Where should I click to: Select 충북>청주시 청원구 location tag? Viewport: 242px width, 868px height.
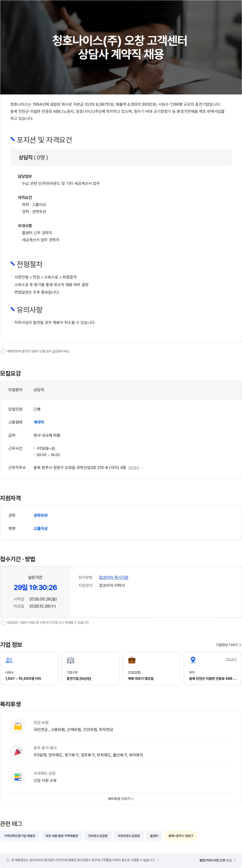tap(181, 836)
